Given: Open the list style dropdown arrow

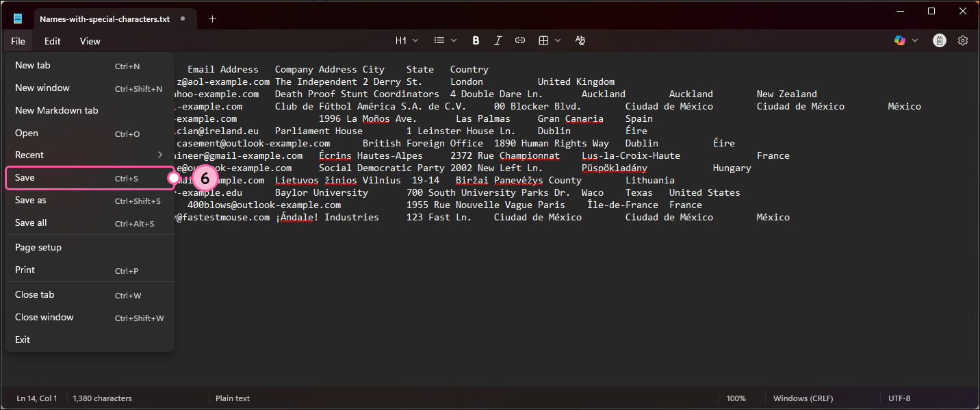Looking at the screenshot, I should tap(452, 40).
